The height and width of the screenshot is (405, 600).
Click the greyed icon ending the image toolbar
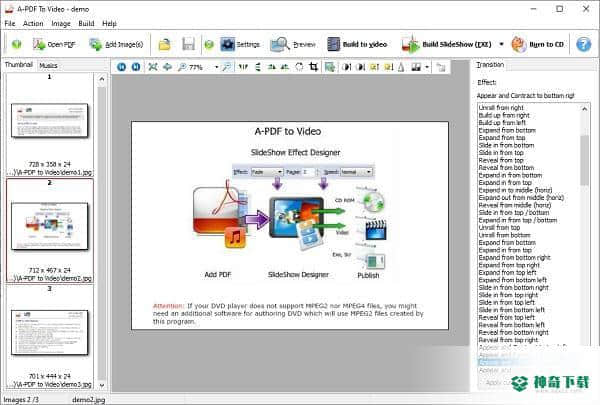pos(440,67)
